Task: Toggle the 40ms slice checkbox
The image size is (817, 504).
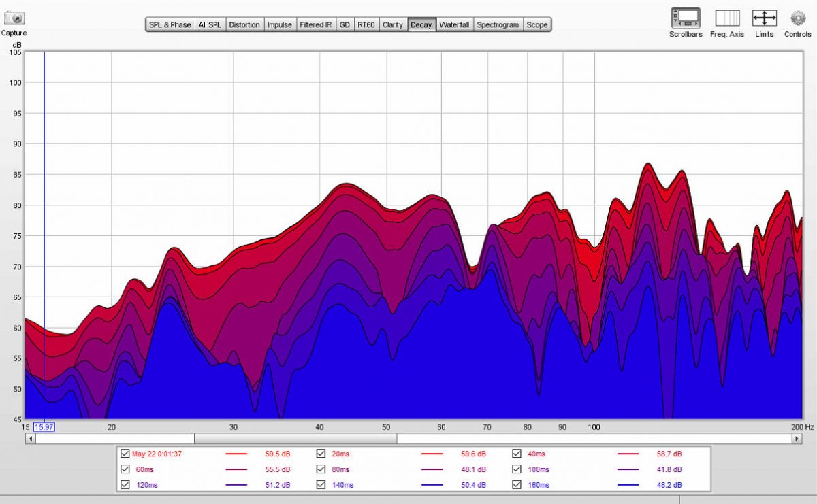Action: (517, 454)
